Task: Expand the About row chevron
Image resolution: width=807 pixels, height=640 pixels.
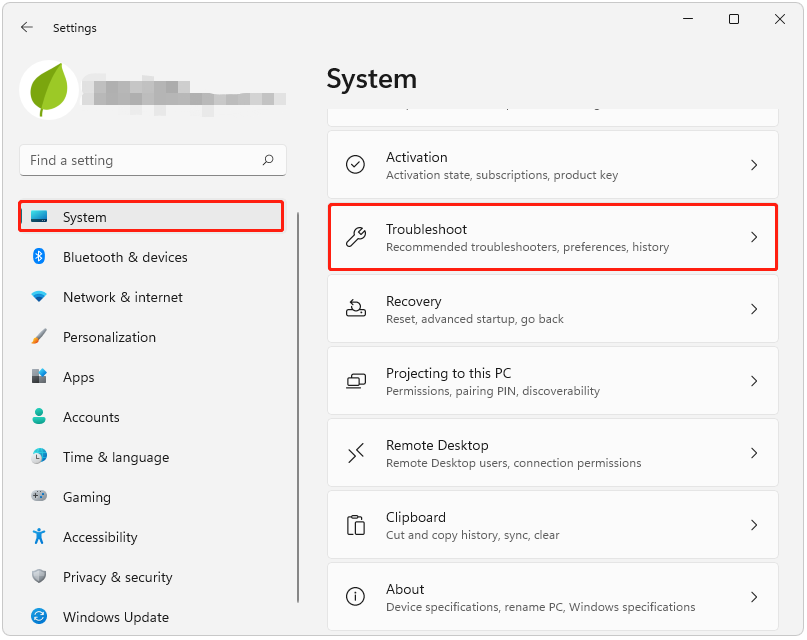Action: pos(754,597)
